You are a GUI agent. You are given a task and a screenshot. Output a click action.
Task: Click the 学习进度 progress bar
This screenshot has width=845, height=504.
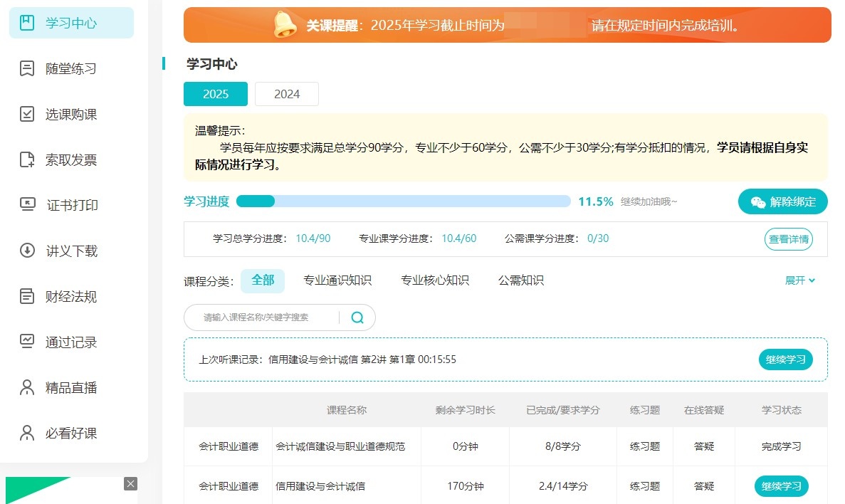406,201
